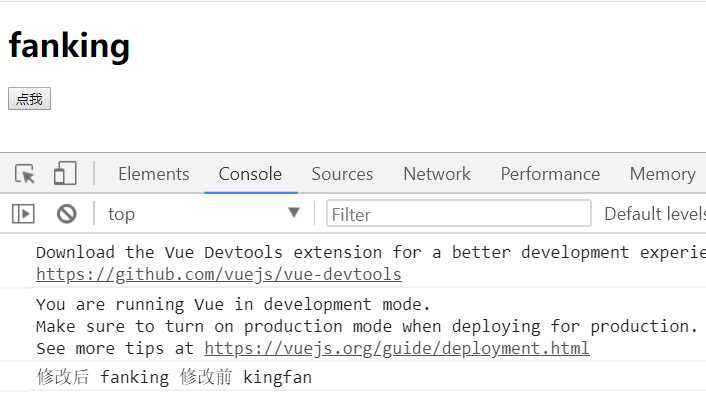The width and height of the screenshot is (706, 396).
Task: Switch to the Memory tab
Action: click(663, 174)
